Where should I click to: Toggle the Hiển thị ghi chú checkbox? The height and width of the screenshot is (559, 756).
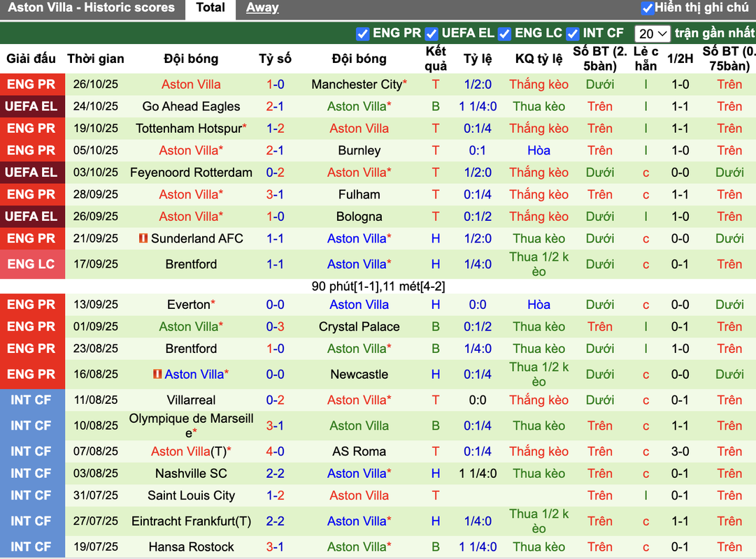tap(647, 8)
